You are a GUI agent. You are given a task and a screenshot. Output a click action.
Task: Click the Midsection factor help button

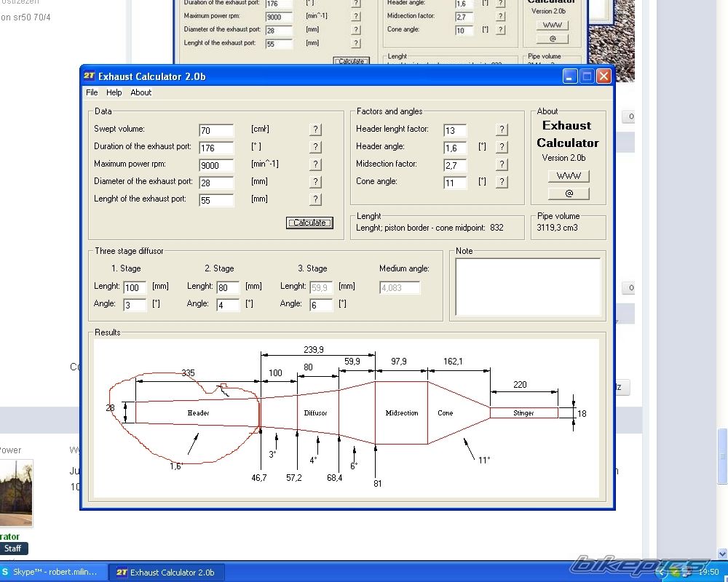pos(502,164)
